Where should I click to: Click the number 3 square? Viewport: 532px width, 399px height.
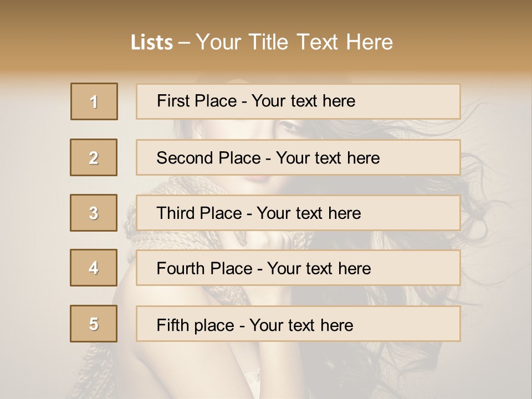tap(94, 213)
